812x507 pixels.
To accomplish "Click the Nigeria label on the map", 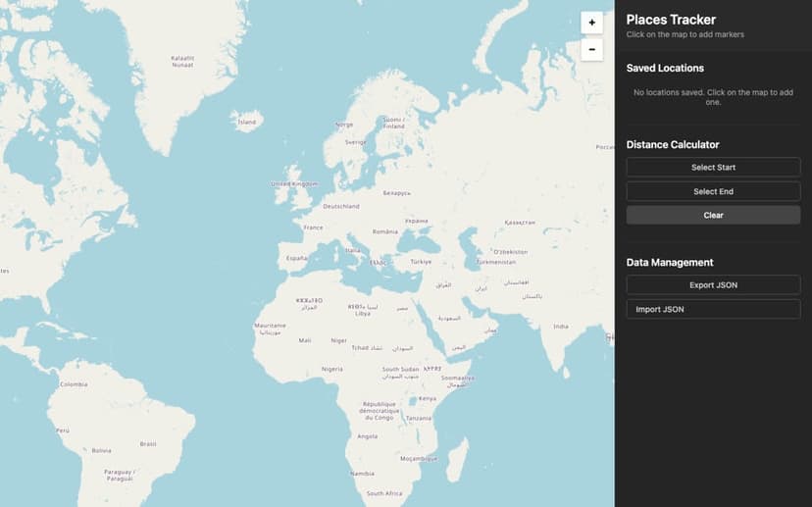I will tap(331, 370).
